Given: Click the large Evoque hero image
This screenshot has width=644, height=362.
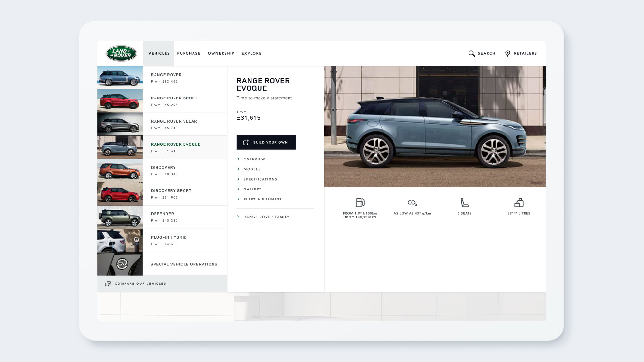Looking at the screenshot, I should 435,126.
